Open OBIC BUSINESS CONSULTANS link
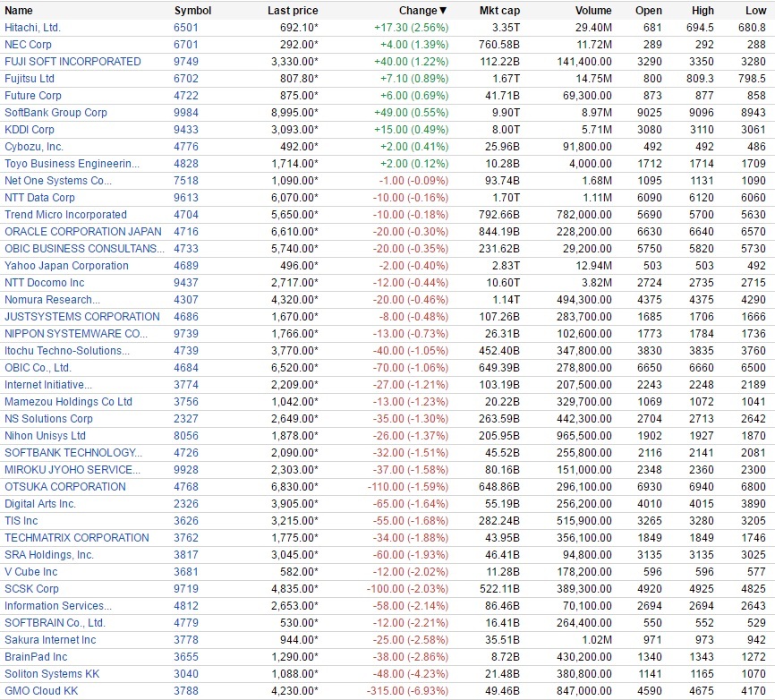Image resolution: width=775 pixels, height=700 pixels. (84, 249)
